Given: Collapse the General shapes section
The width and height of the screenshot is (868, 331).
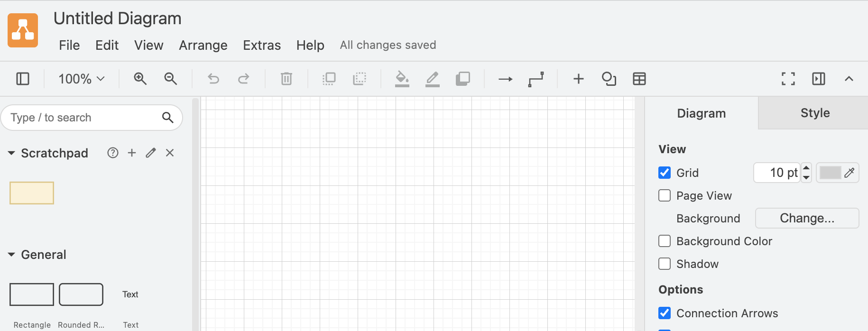Looking at the screenshot, I should (x=11, y=254).
